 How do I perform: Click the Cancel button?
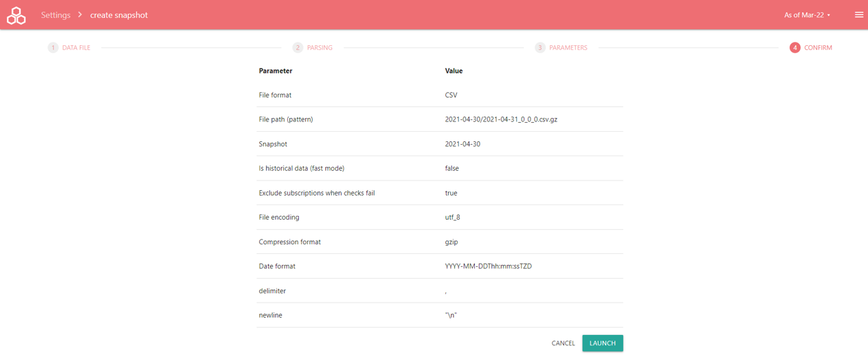point(563,343)
